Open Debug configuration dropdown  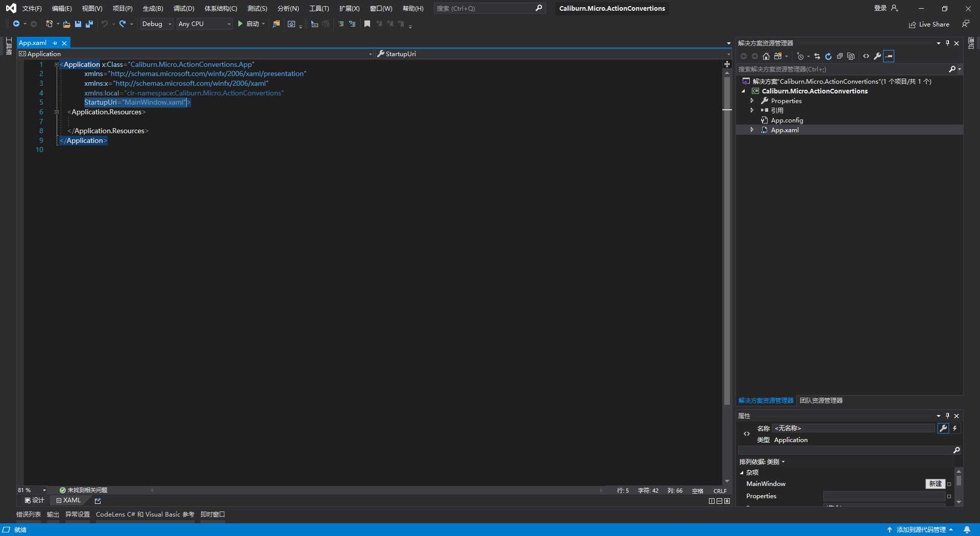pos(157,24)
